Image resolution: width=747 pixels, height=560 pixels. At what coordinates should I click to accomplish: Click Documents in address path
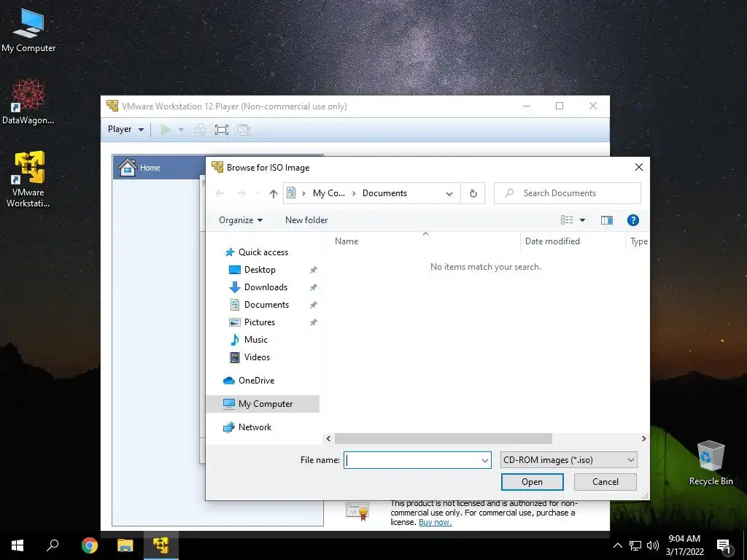coord(384,193)
